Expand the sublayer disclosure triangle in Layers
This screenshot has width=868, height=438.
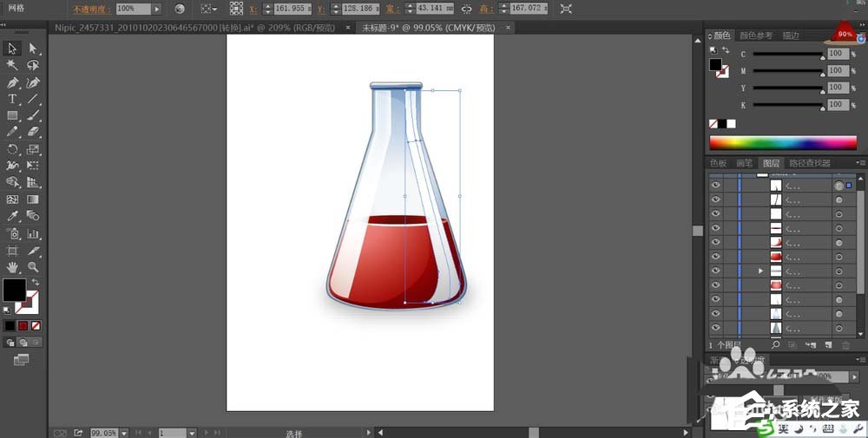(760, 271)
